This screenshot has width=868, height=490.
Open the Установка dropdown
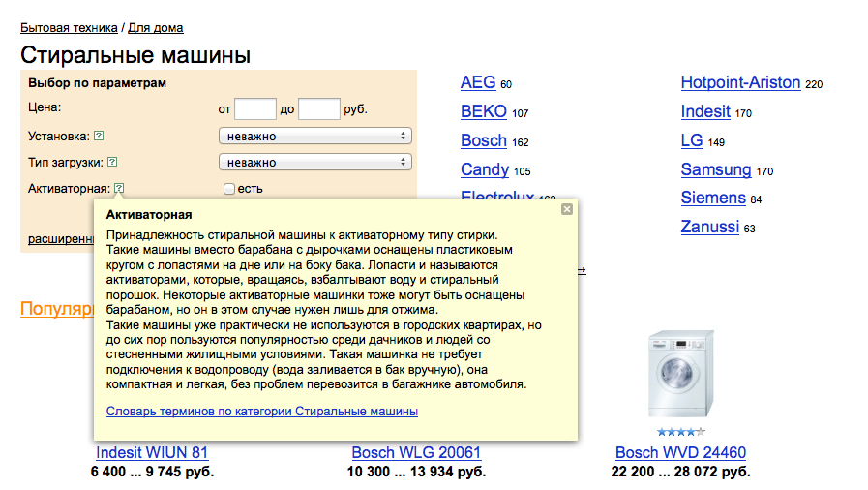(315, 137)
